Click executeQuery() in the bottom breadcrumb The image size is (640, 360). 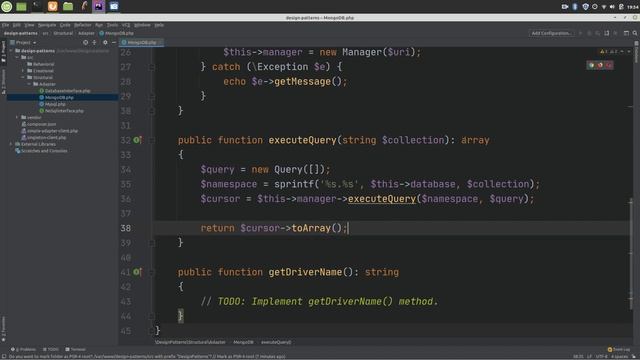tap(276, 342)
